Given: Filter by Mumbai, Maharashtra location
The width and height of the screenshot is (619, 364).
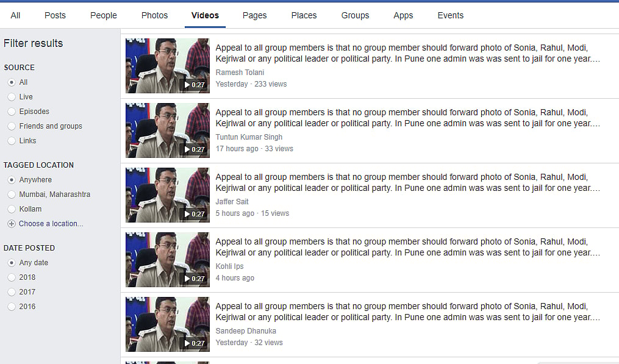Looking at the screenshot, I should point(12,194).
